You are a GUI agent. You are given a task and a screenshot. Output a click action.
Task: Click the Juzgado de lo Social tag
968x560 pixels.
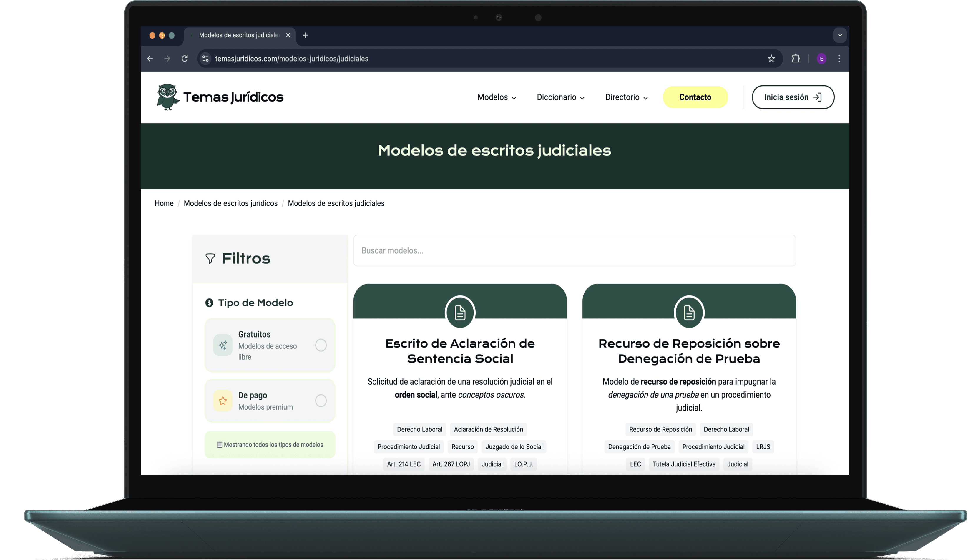point(514,447)
